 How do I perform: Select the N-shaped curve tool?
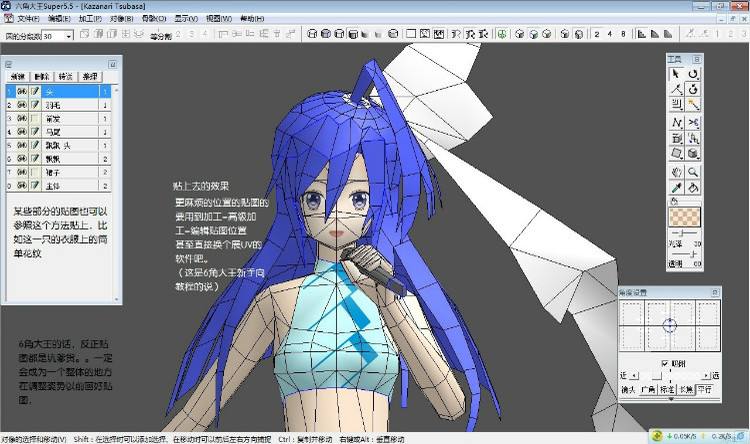676,123
